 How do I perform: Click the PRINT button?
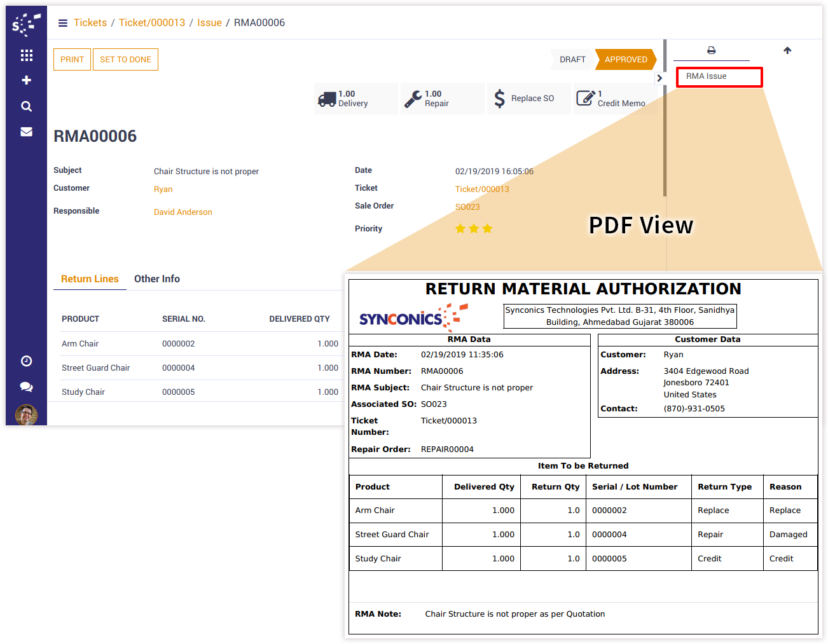click(72, 60)
